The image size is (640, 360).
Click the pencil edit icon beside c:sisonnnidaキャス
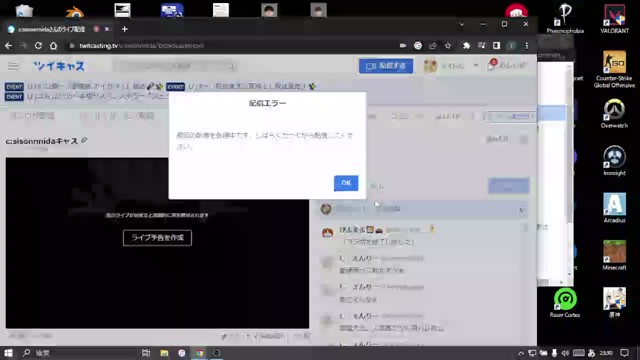tap(84, 140)
